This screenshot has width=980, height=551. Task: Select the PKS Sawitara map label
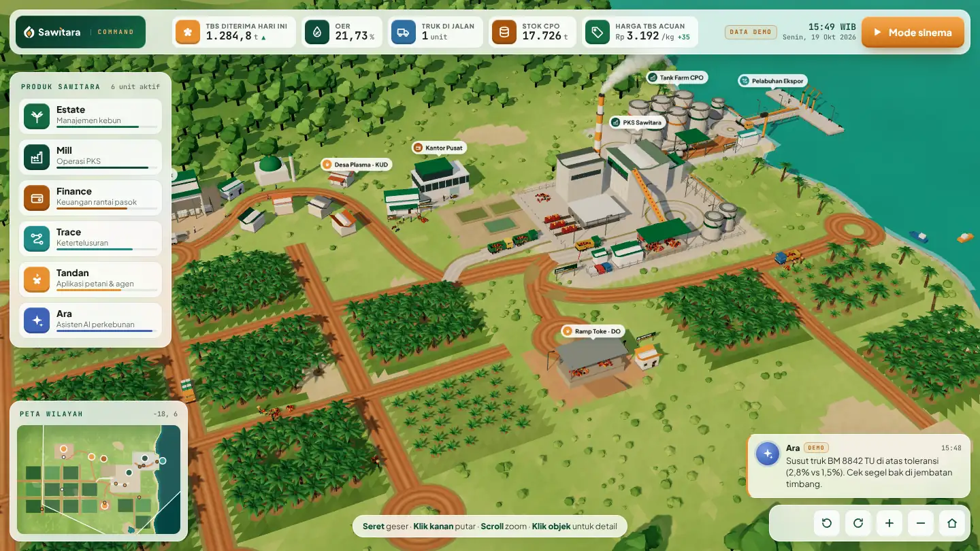point(637,122)
